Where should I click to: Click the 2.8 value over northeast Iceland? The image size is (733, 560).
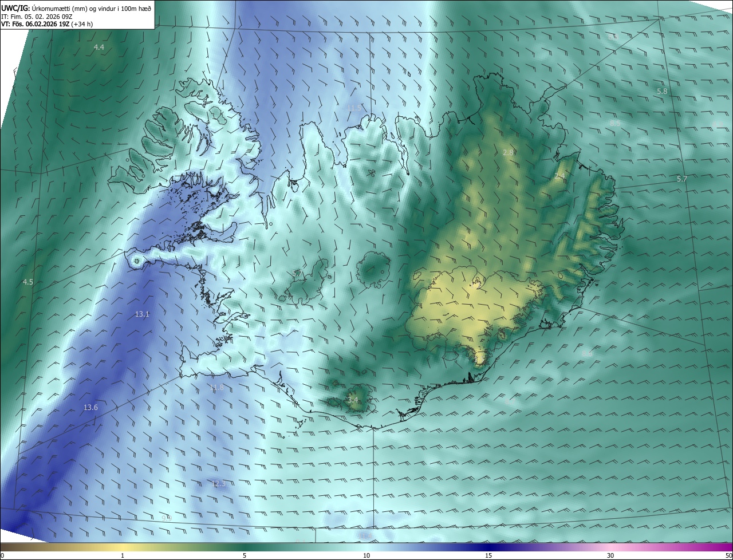(508, 152)
